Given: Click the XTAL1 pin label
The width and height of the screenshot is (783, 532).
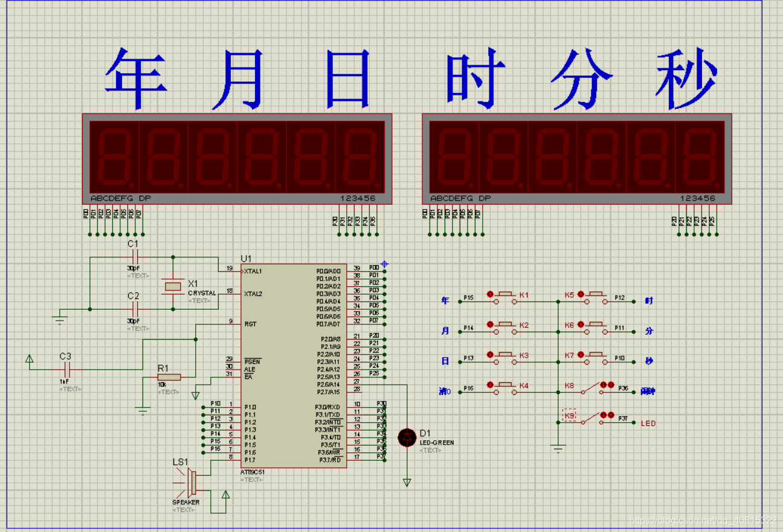Looking at the screenshot, I should (253, 272).
